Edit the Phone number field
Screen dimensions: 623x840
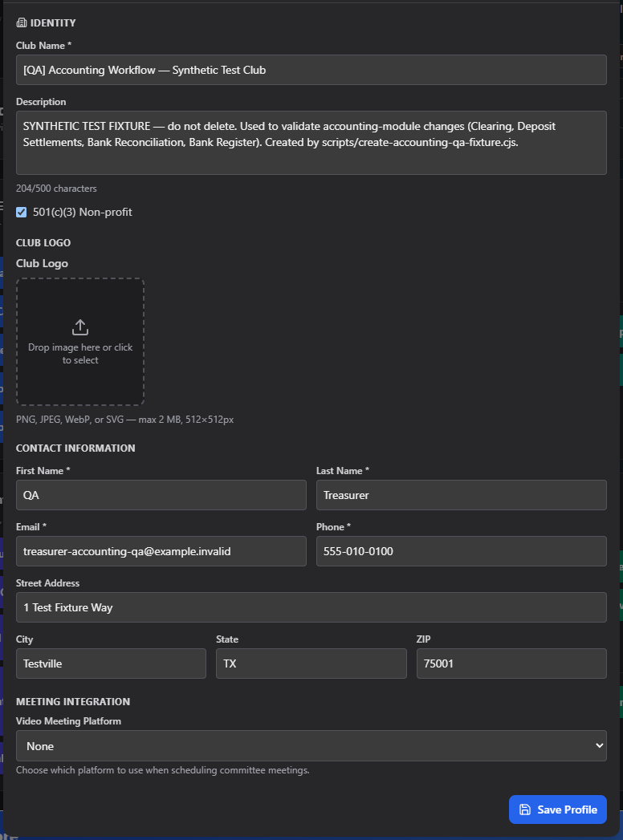click(461, 551)
